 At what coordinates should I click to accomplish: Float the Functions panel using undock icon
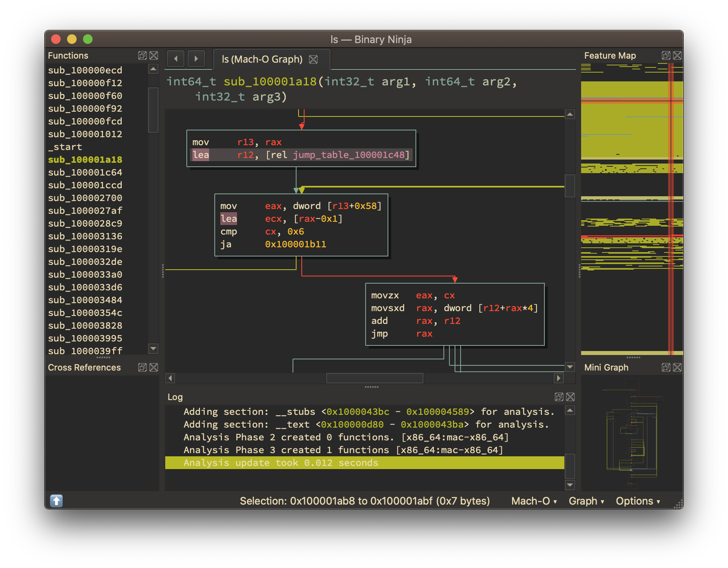point(142,55)
